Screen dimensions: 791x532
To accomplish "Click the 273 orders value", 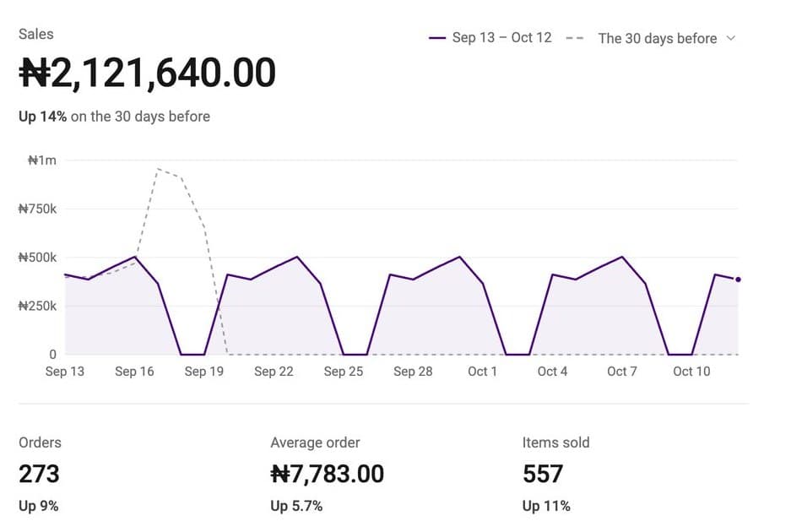I will point(39,474).
